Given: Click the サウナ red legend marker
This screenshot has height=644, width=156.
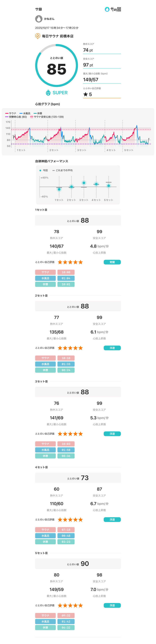Looking at the screenshot, I should (7, 113).
